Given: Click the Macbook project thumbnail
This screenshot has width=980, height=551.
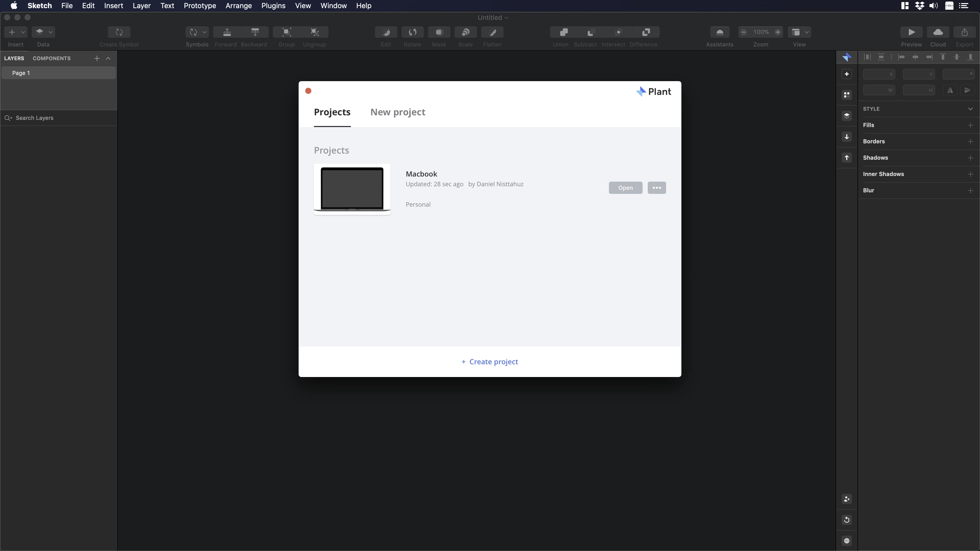Looking at the screenshot, I should coord(352,189).
